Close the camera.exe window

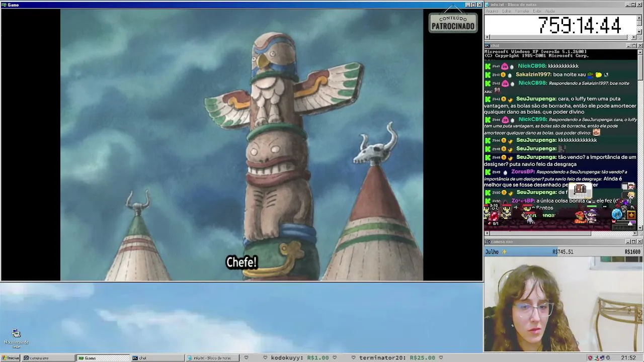point(640,242)
